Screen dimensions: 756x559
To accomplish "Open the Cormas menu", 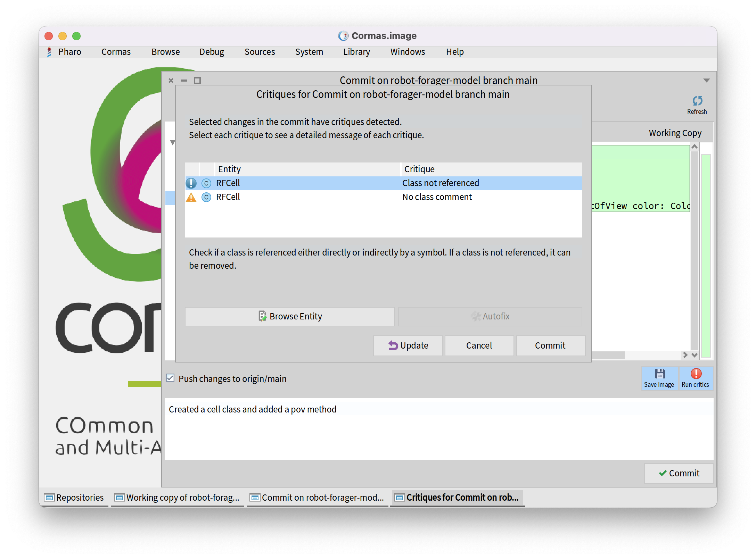I will (116, 52).
